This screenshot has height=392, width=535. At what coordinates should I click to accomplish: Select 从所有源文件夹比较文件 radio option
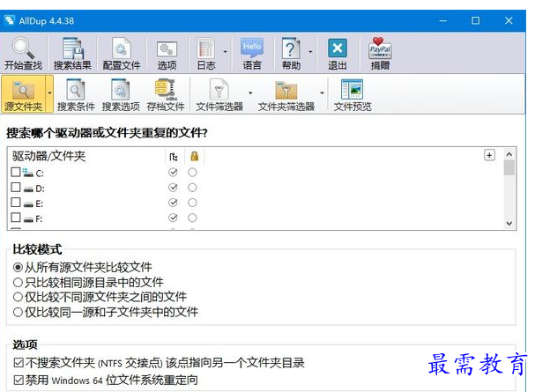[18, 267]
